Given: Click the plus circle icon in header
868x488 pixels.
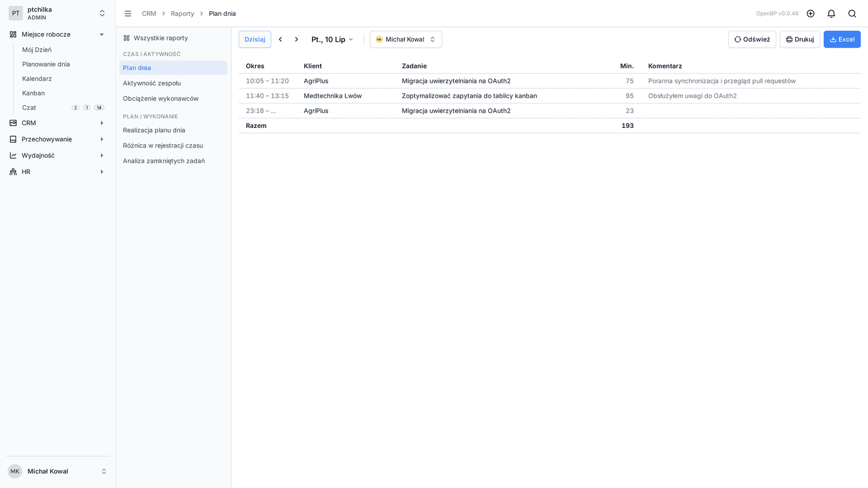Looking at the screenshot, I should [x=810, y=14].
